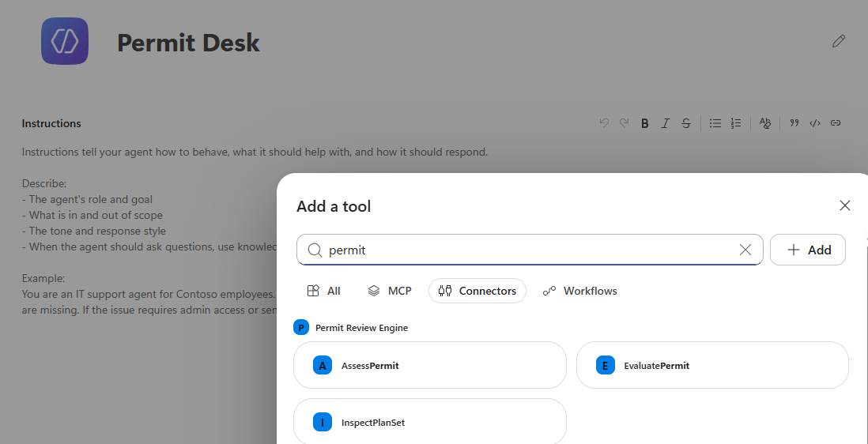Click the undo icon in Instructions toolbar

pyautogui.click(x=604, y=123)
